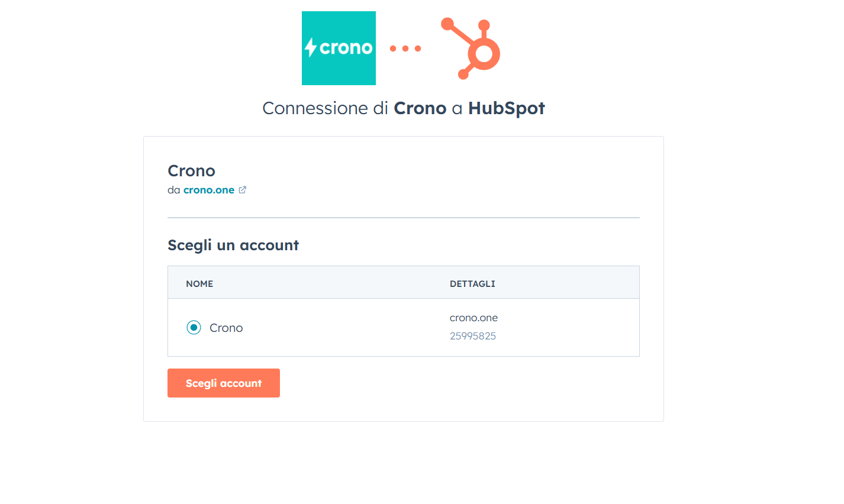Click the teal Crono logo
This screenshot has width=844, height=504.
point(339,48)
